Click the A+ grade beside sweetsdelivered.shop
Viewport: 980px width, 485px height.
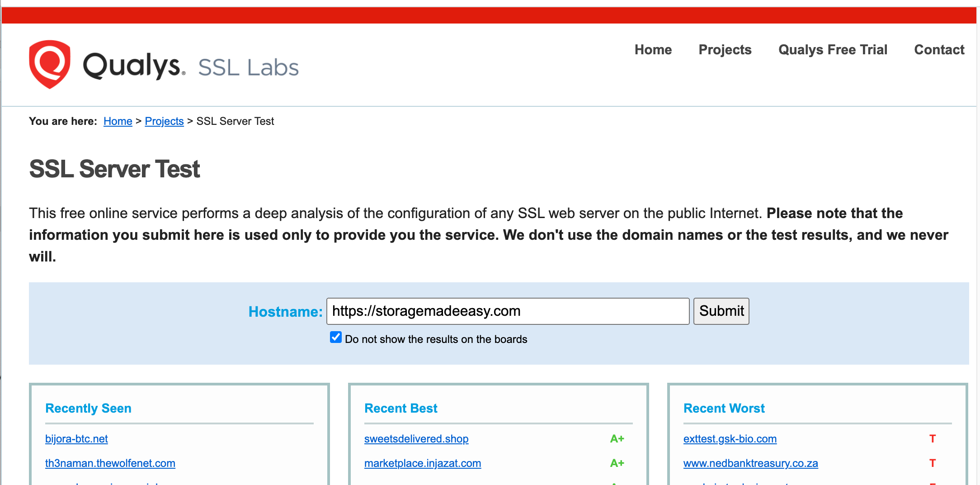tap(617, 439)
